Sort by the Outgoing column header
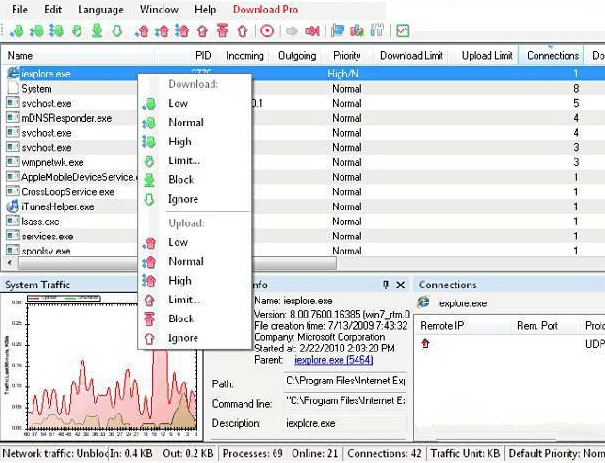 pyautogui.click(x=297, y=56)
